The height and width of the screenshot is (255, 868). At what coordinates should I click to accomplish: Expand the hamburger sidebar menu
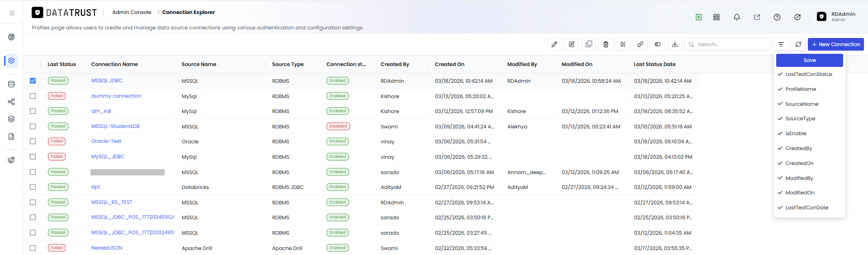[12, 13]
